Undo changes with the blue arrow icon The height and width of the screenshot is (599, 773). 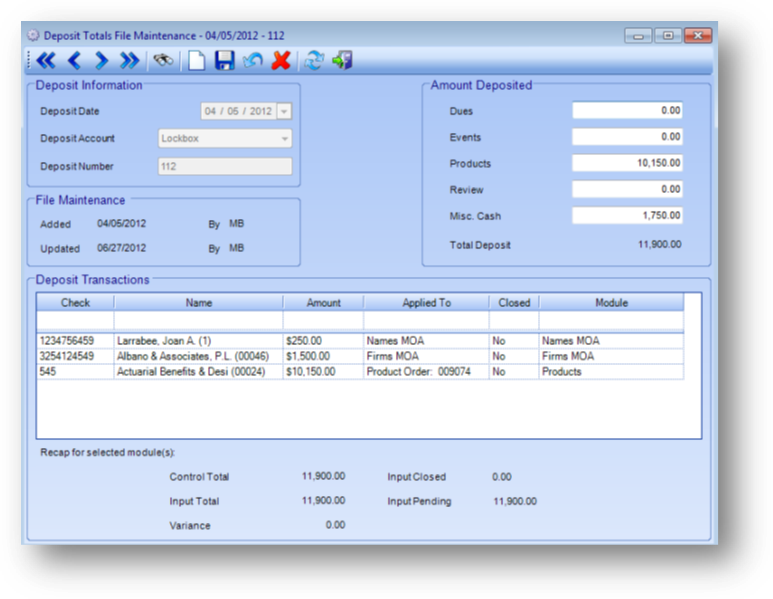pyautogui.click(x=253, y=61)
